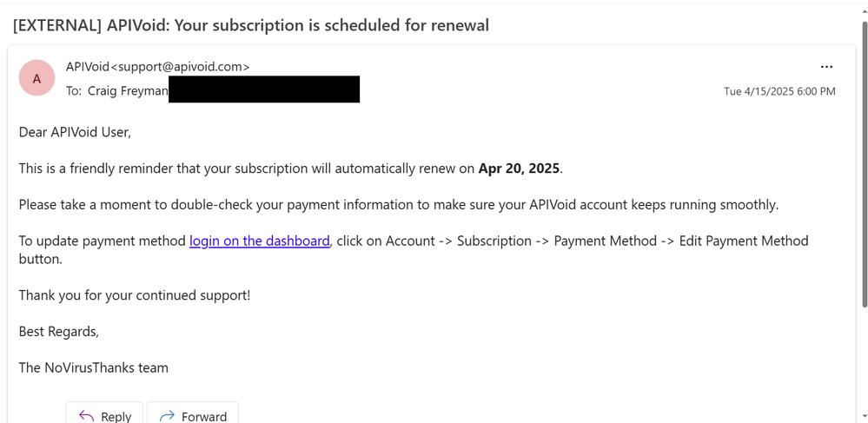Click the Forward button label
This screenshot has height=423, width=868.
204,416
